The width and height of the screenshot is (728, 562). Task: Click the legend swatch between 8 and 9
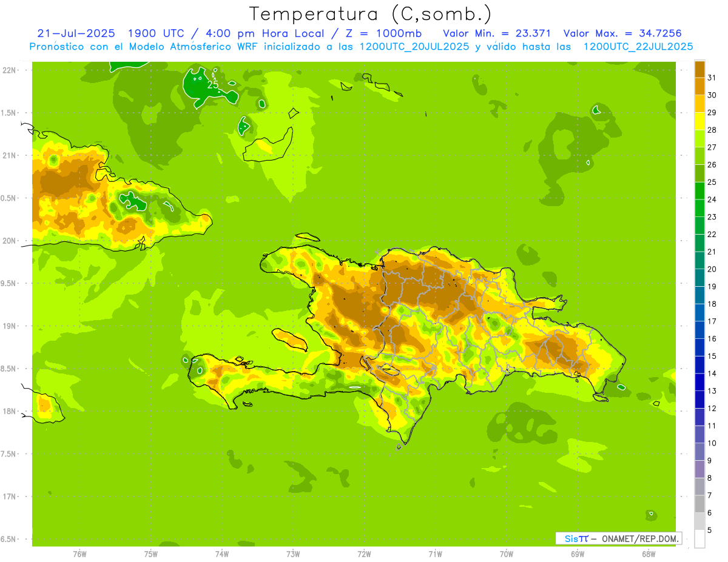[699, 469]
